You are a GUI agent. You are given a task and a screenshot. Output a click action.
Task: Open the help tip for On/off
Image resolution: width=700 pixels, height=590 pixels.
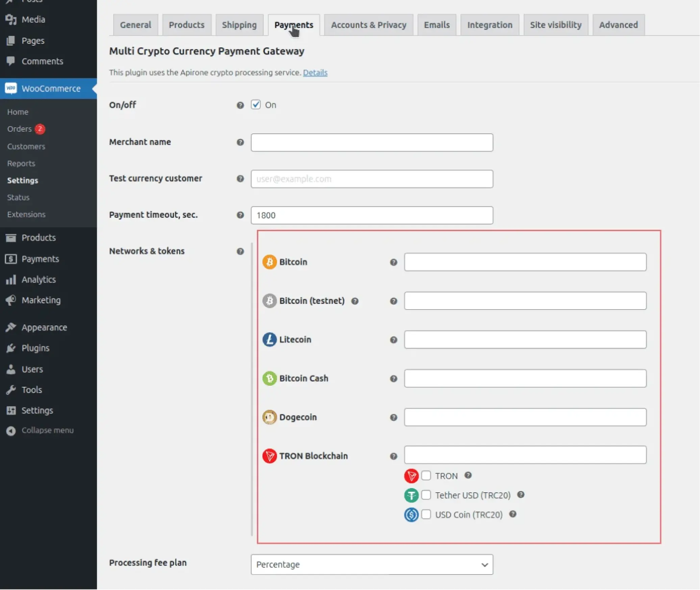click(240, 105)
